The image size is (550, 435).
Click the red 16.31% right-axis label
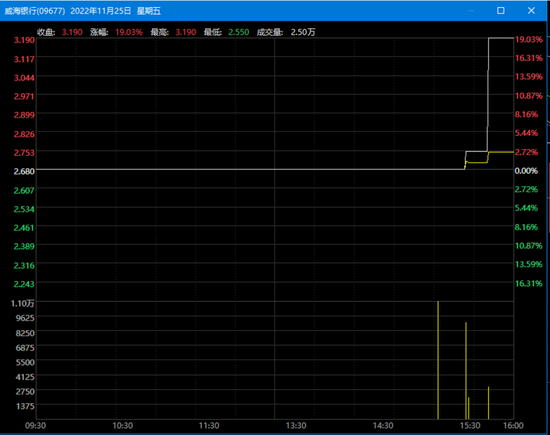pos(529,58)
